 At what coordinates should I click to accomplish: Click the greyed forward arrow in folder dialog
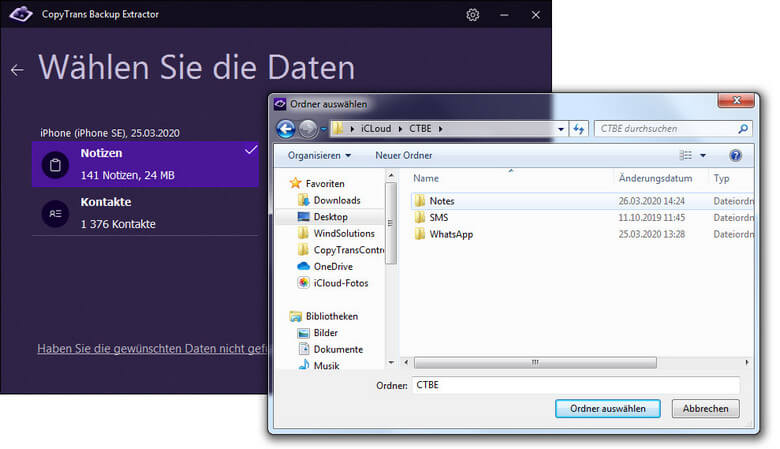tap(308, 129)
